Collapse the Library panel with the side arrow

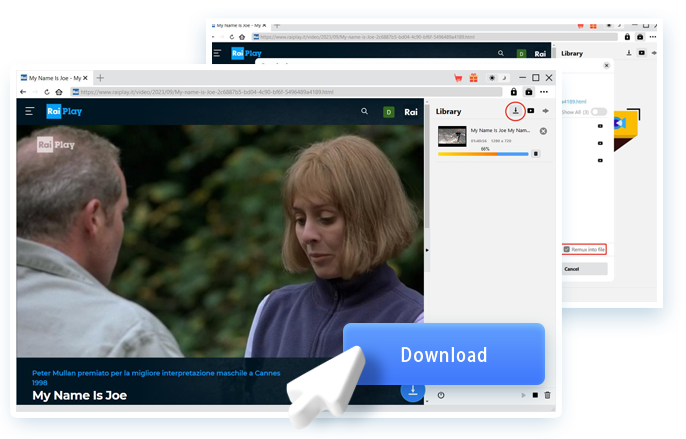[427, 250]
